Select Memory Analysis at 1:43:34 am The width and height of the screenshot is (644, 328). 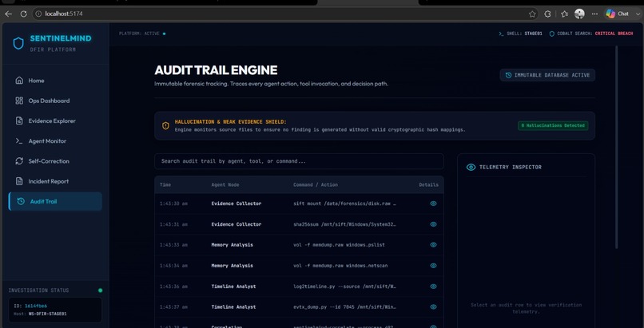tap(232, 266)
